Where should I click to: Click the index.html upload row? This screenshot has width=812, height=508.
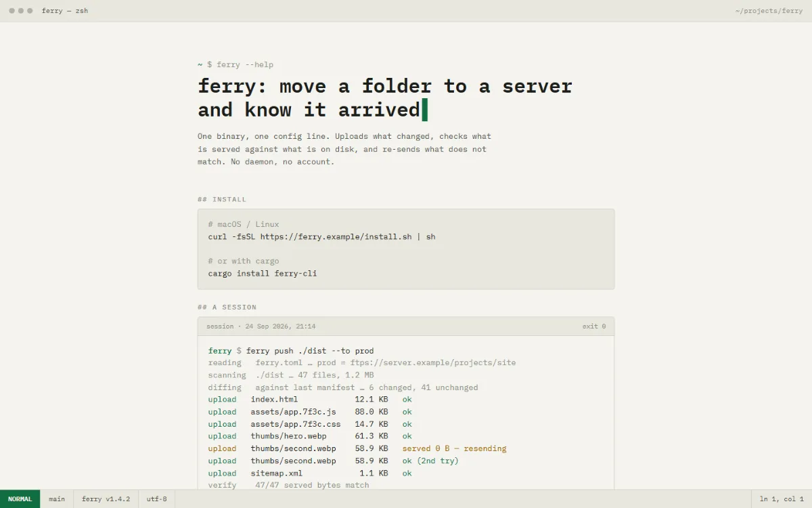[310, 400]
